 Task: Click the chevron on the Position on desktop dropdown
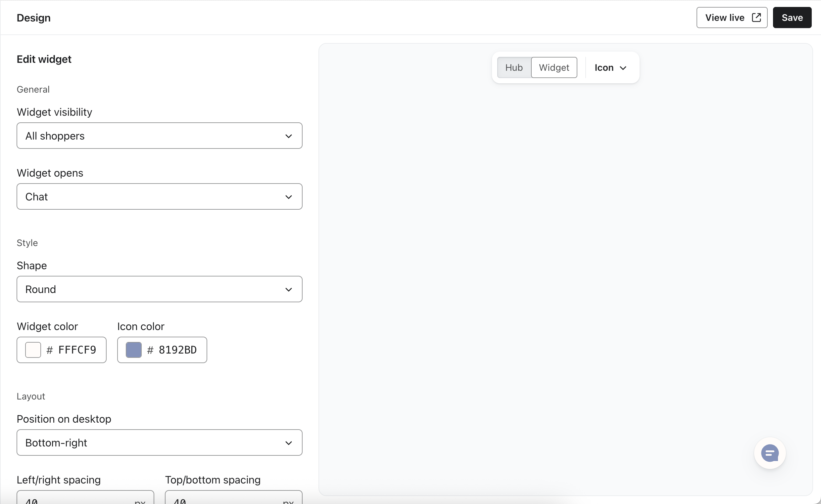(x=288, y=442)
